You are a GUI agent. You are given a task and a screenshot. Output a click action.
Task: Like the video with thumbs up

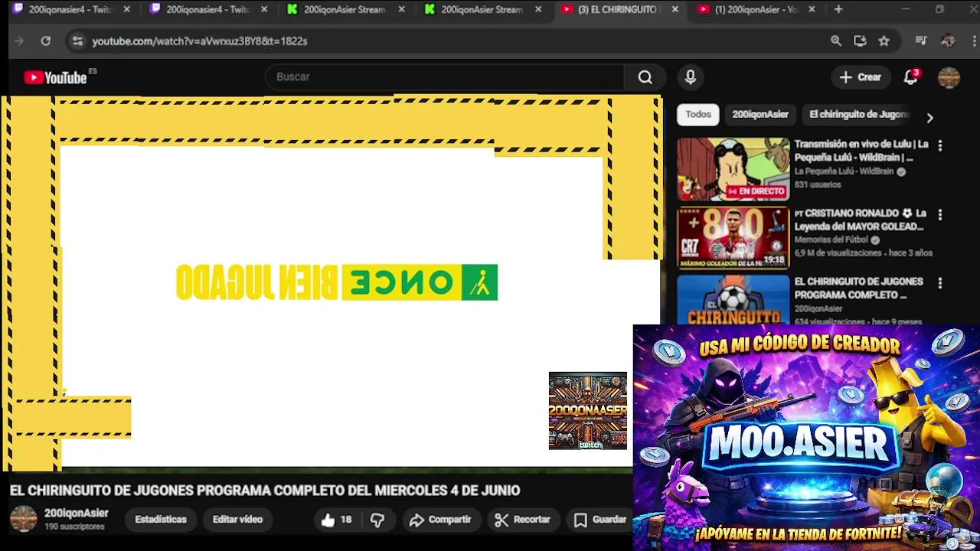coord(337,520)
